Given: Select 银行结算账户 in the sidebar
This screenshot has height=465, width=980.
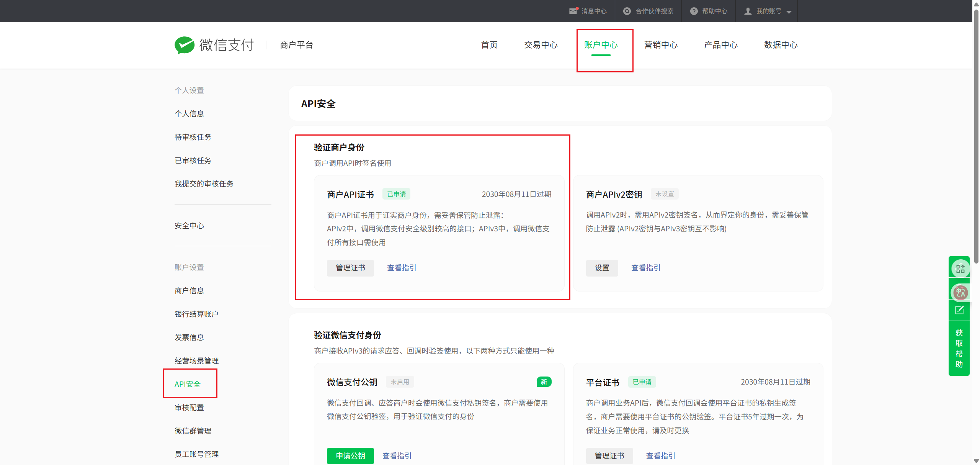Looking at the screenshot, I should [196, 314].
